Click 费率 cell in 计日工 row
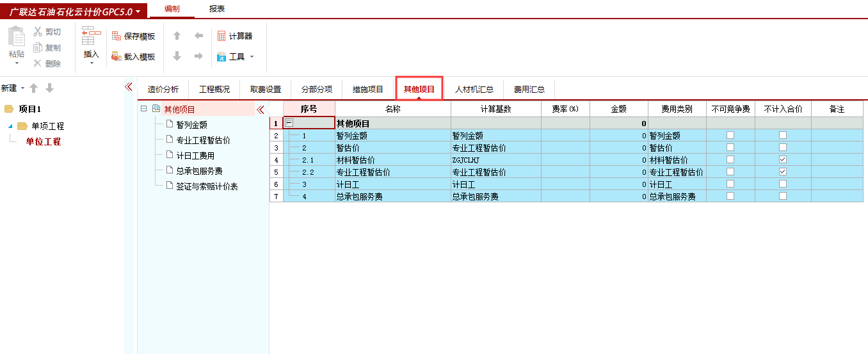The height and width of the screenshot is (354, 868). click(x=565, y=184)
